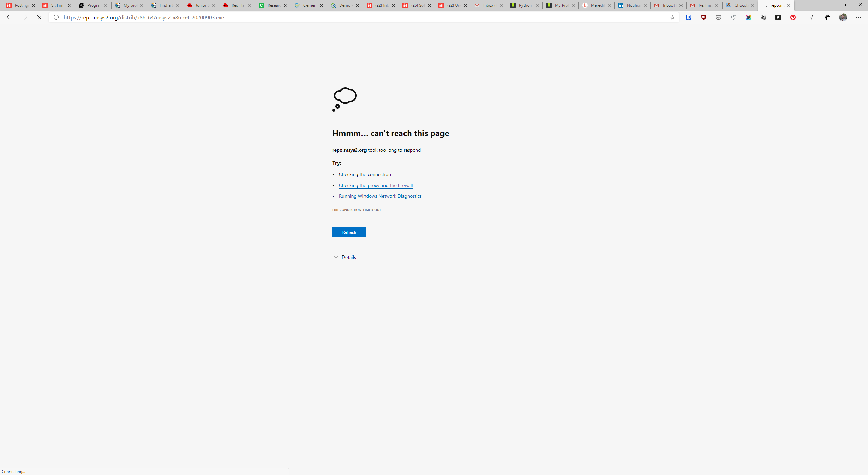Open the Collections panel

pyautogui.click(x=827, y=17)
